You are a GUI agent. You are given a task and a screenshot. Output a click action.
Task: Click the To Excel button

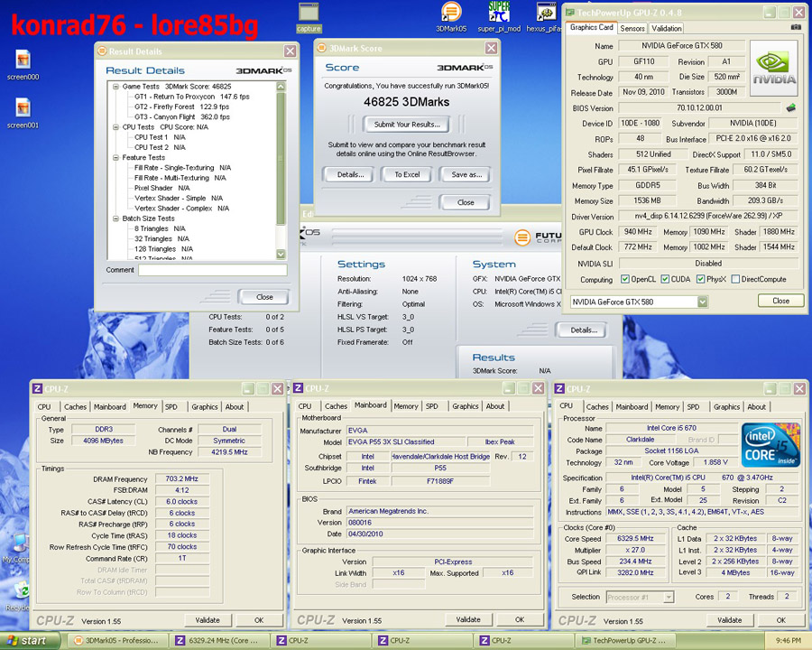point(407,174)
